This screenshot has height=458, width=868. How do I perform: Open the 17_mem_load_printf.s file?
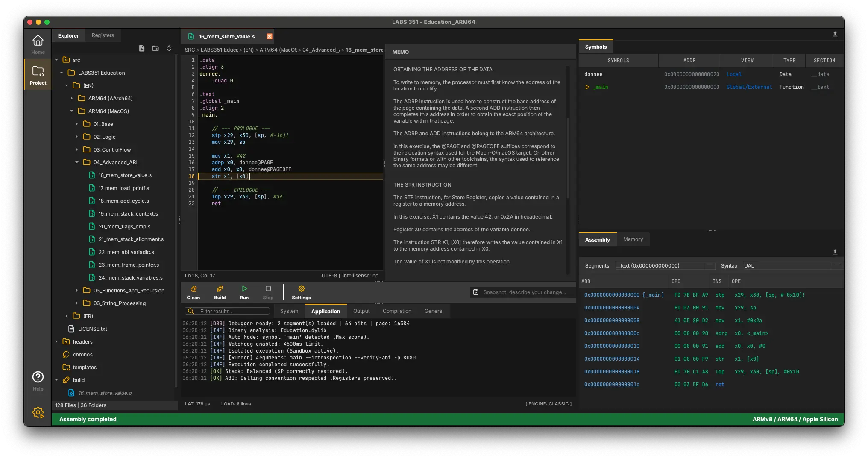(124, 188)
